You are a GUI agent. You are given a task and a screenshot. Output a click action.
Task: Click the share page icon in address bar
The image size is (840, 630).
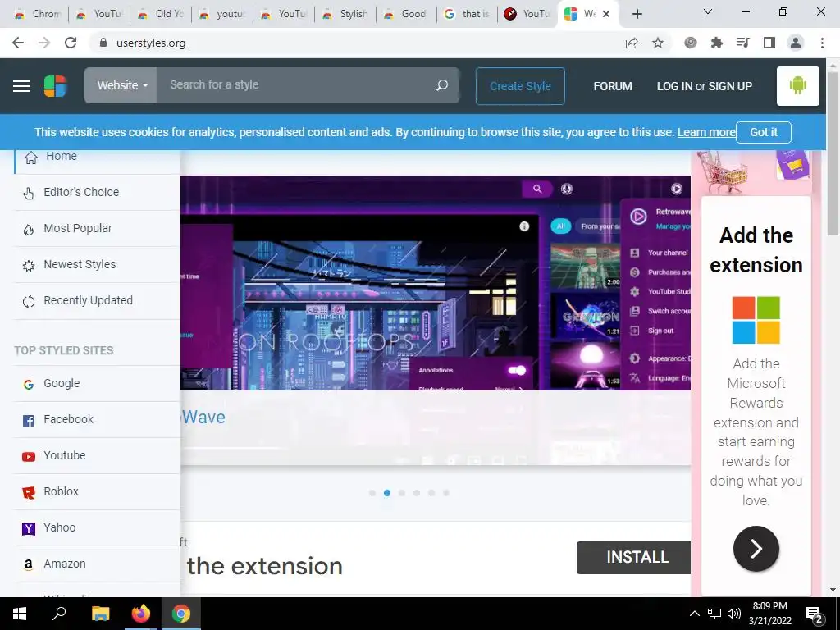pyautogui.click(x=632, y=43)
